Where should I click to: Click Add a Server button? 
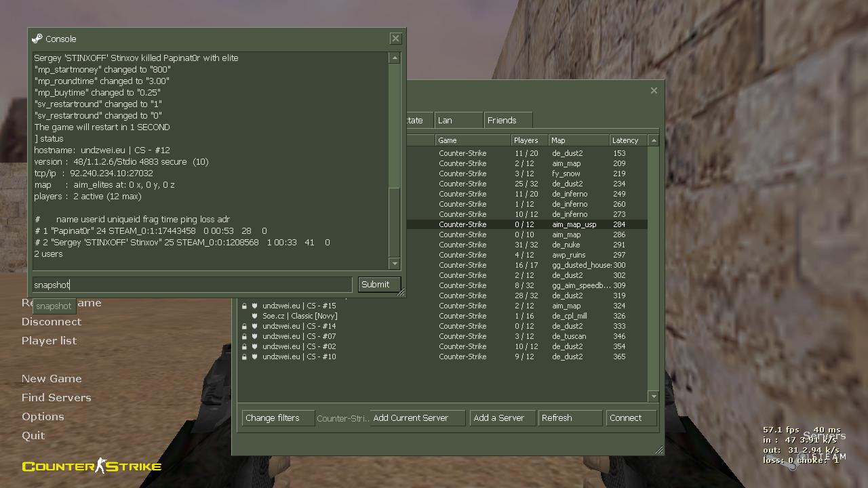click(x=502, y=418)
